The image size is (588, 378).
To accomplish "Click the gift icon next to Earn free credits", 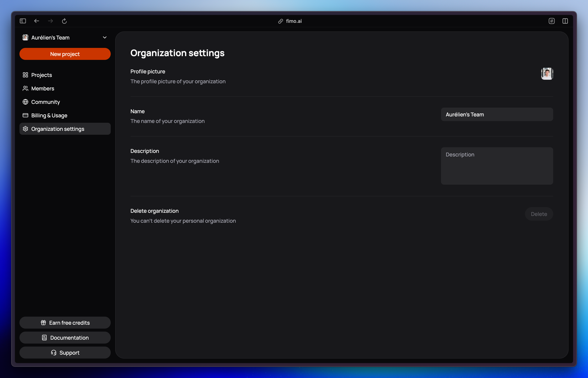I will click(43, 323).
